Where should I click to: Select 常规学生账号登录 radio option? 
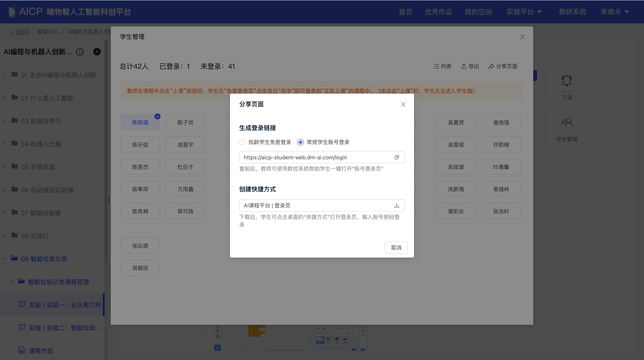point(301,142)
